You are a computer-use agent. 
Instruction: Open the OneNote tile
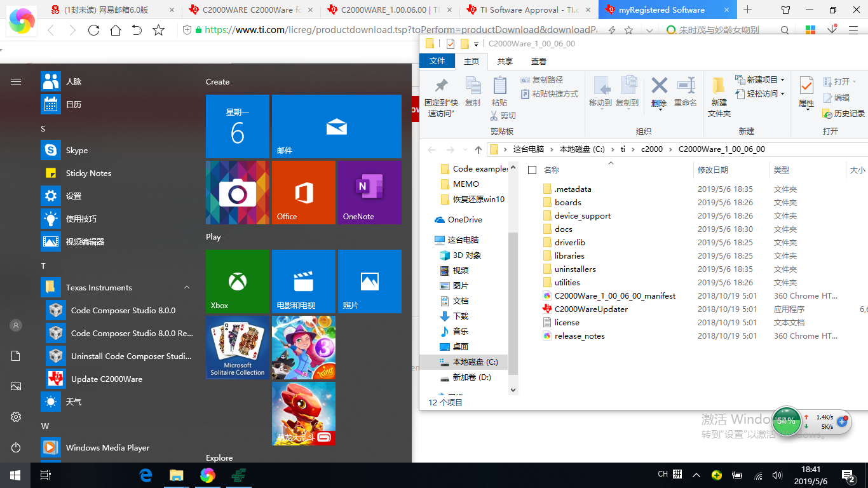[x=369, y=193]
